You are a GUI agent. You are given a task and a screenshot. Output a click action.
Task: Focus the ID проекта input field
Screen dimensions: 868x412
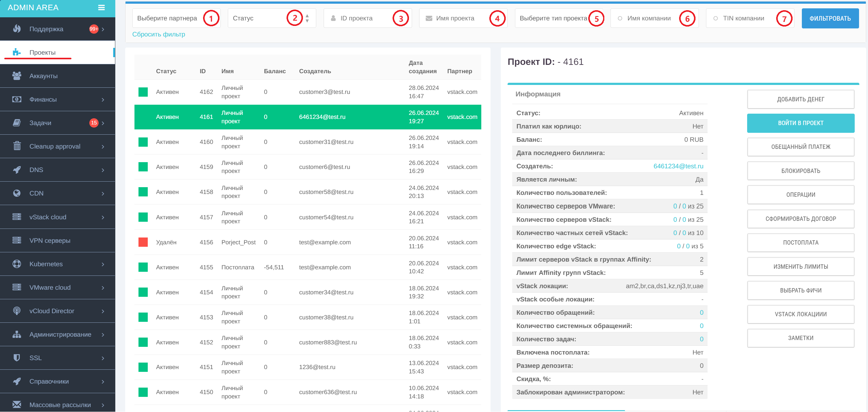click(367, 18)
